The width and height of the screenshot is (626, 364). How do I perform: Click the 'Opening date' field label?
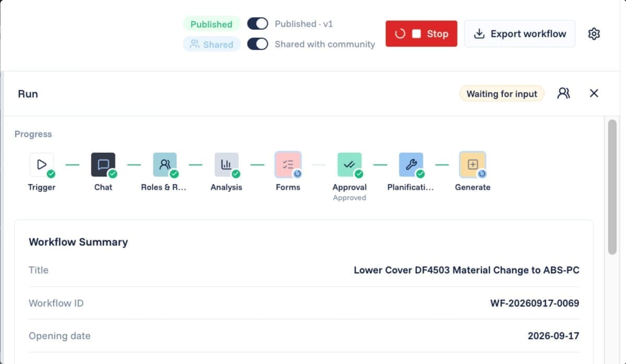pyautogui.click(x=59, y=336)
